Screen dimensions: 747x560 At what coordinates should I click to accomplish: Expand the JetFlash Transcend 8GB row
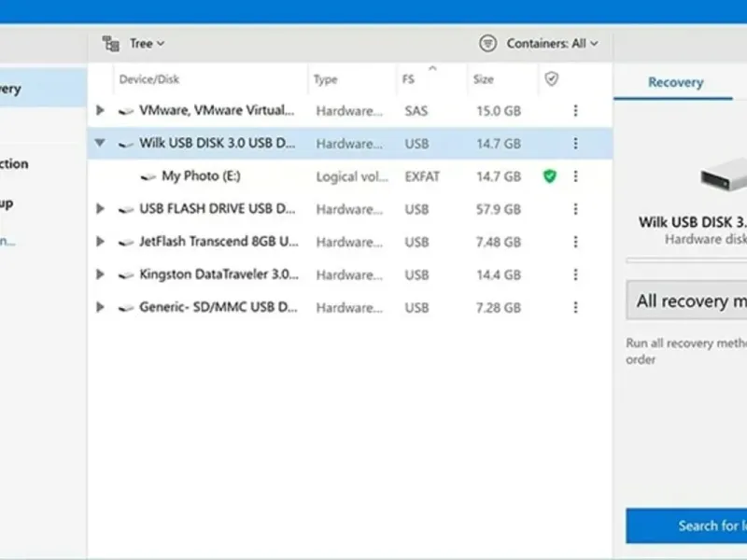pyautogui.click(x=100, y=242)
